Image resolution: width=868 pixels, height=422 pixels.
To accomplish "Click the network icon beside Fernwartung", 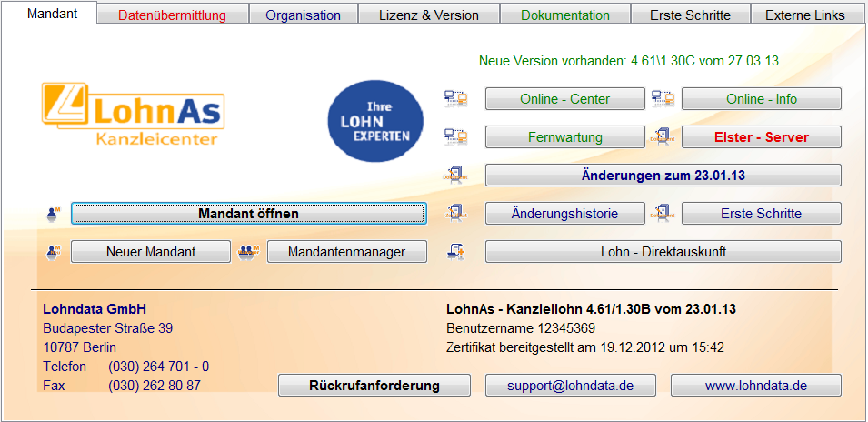I will tap(455, 136).
